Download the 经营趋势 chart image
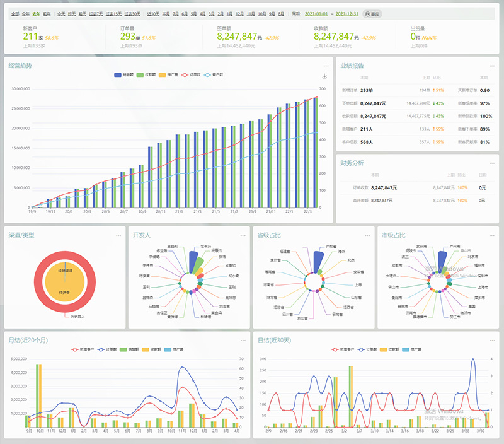The width and height of the screenshot is (504, 444). tap(324, 76)
